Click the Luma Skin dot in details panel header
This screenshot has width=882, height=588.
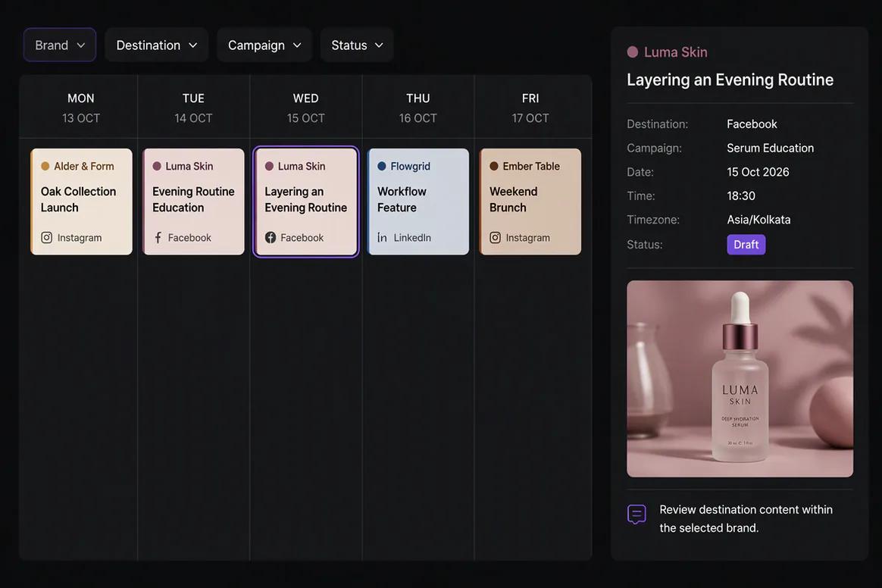pyautogui.click(x=632, y=52)
